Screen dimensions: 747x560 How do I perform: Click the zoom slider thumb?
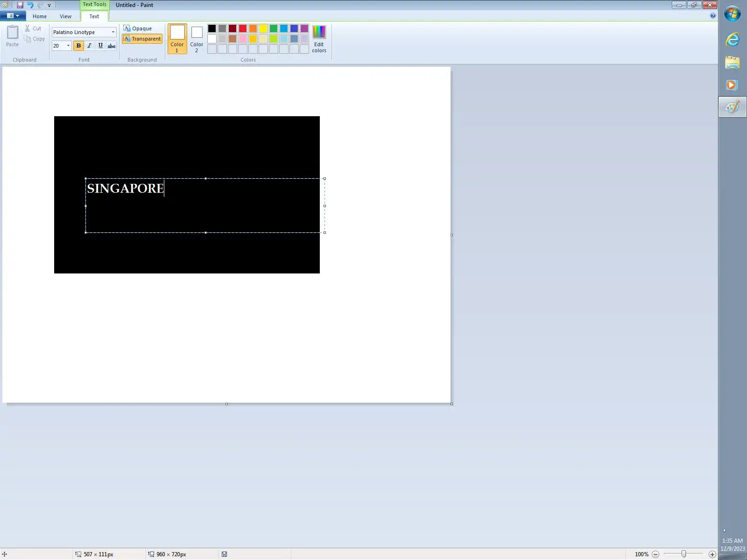tap(684, 554)
